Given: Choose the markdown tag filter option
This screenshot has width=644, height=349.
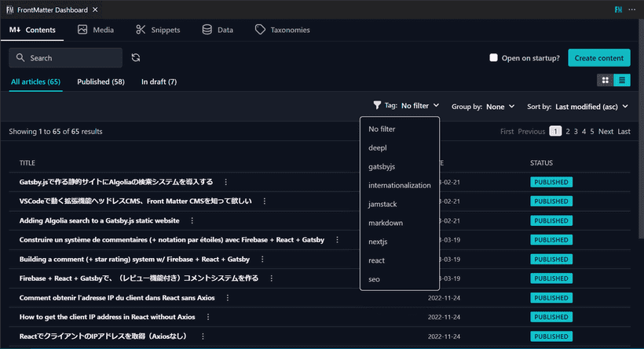Looking at the screenshot, I should point(386,223).
